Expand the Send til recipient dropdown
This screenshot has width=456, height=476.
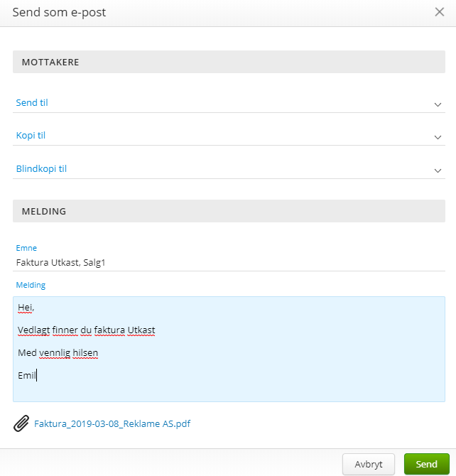(x=438, y=104)
